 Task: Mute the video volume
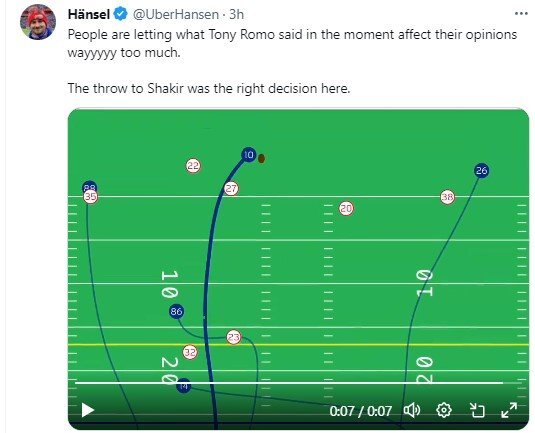tap(412, 410)
